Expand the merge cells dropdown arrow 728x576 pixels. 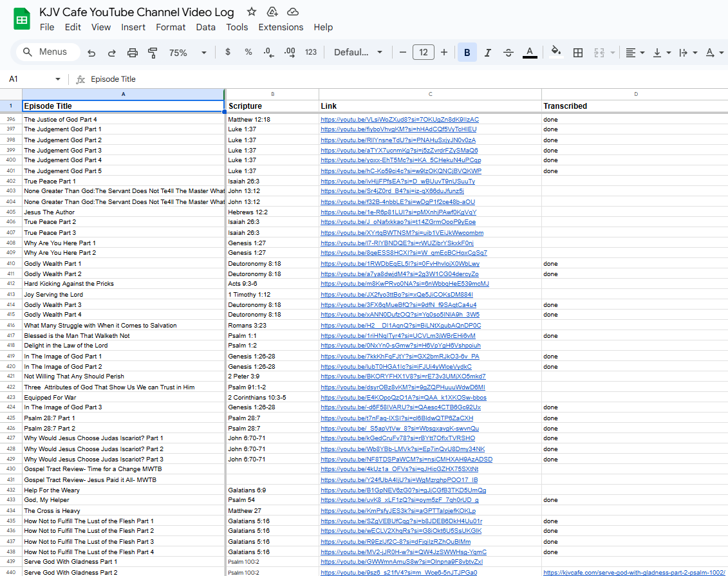(x=613, y=52)
